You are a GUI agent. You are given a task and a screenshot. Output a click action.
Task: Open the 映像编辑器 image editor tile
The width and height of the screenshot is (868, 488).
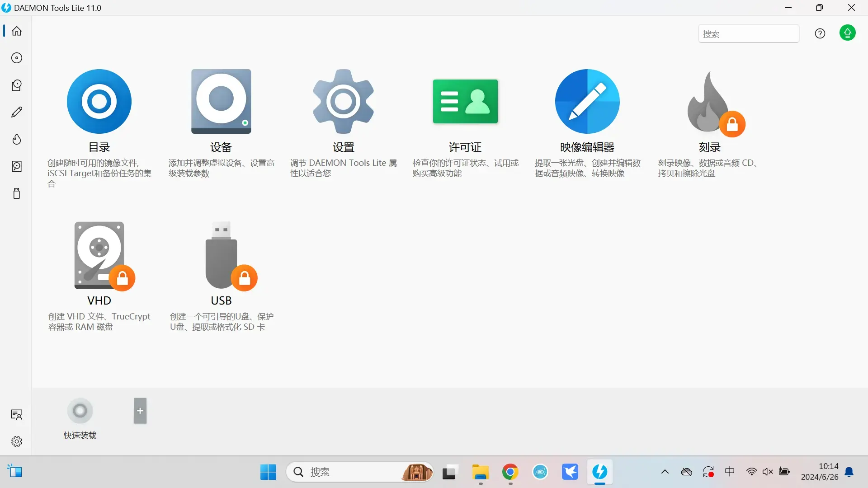tap(587, 101)
